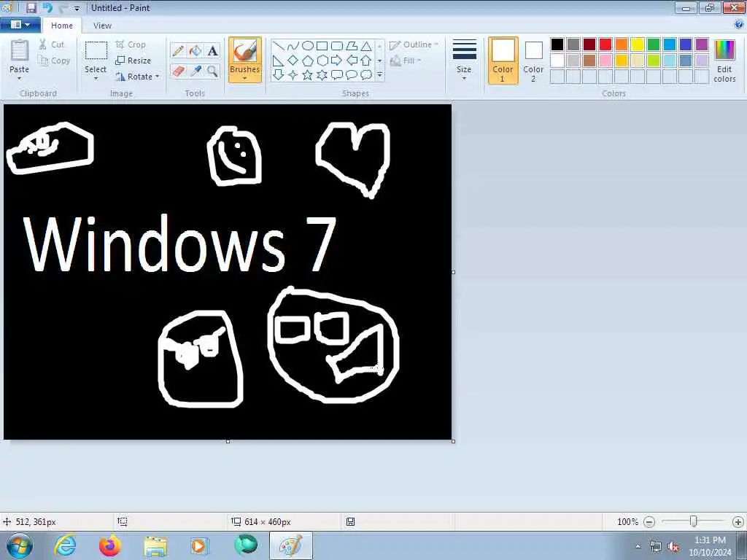This screenshot has width=747, height=560.
Task: Choose the Rounded rectangle shape
Action: click(337, 46)
